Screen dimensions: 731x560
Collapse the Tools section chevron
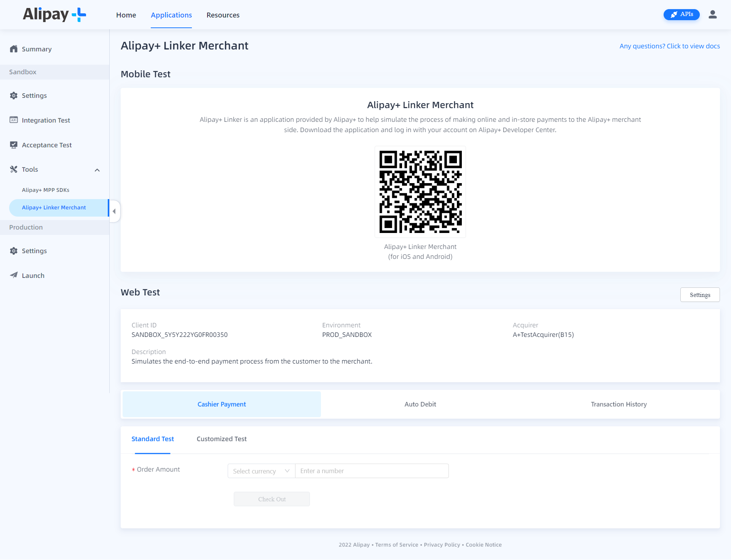(97, 170)
